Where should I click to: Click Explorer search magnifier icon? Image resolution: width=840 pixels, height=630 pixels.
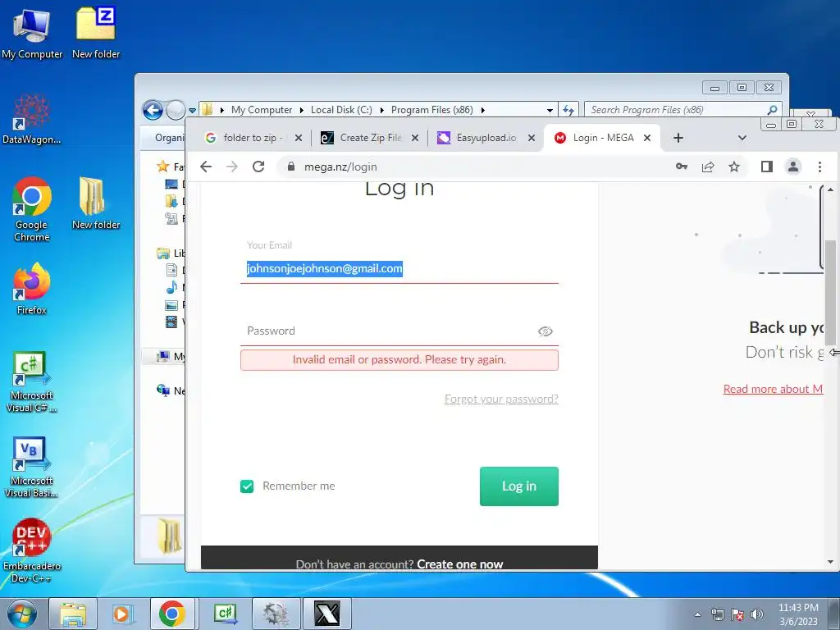(772, 110)
